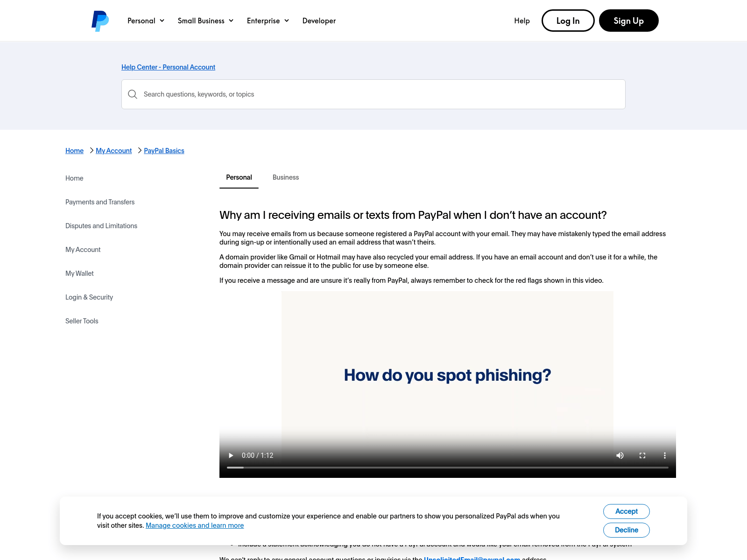
Task: Go to the My Account breadcrumb link
Action: pos(114,151)
